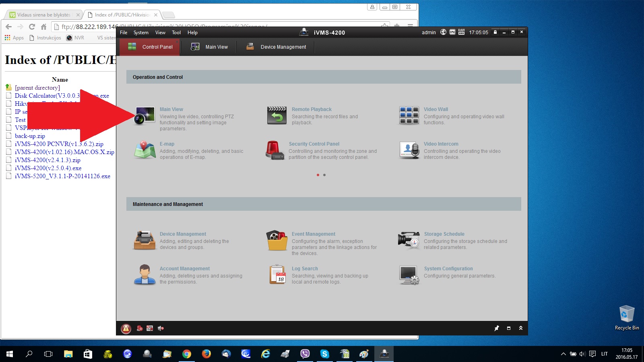Click the Chrome back arrow
644x362 pixels.
[x=9, y=27]
